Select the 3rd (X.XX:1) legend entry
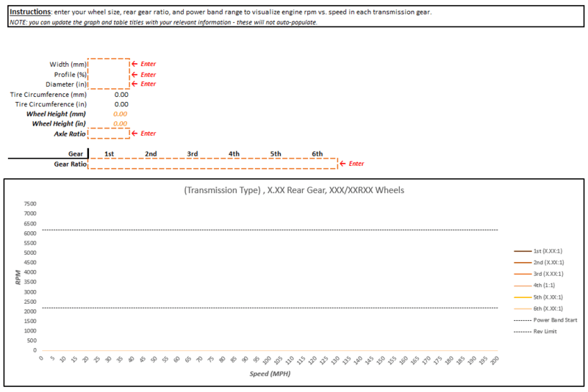The height and width of the screenshot is (392, 588). 548,274
